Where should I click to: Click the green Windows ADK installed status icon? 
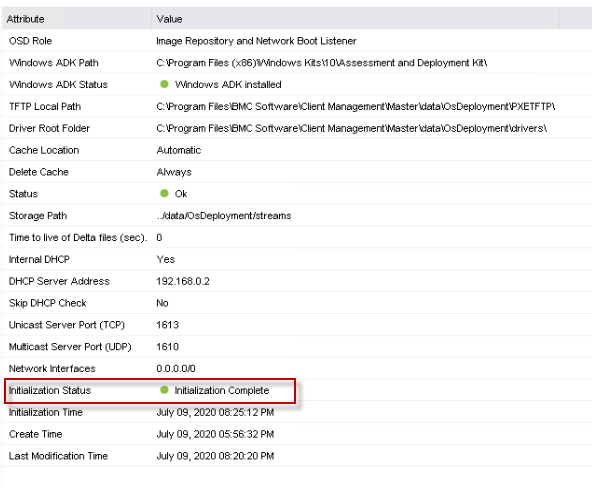point(164,84)
